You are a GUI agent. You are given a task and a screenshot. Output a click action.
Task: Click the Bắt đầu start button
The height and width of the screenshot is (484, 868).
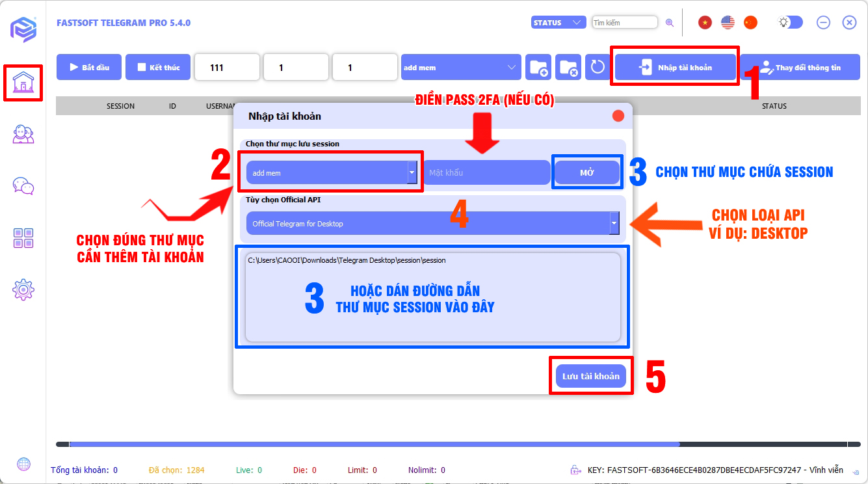[x=89, y=67]
